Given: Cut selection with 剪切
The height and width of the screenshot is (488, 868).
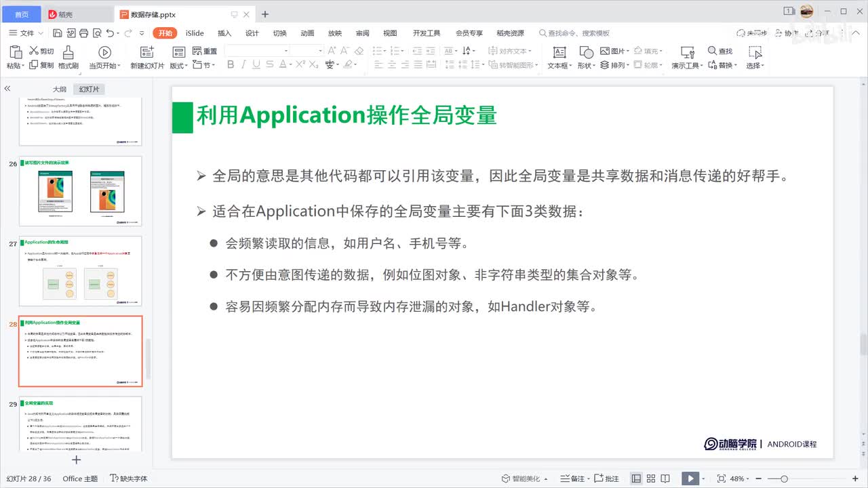Looking at the screenshot, I should click(41, 51).
